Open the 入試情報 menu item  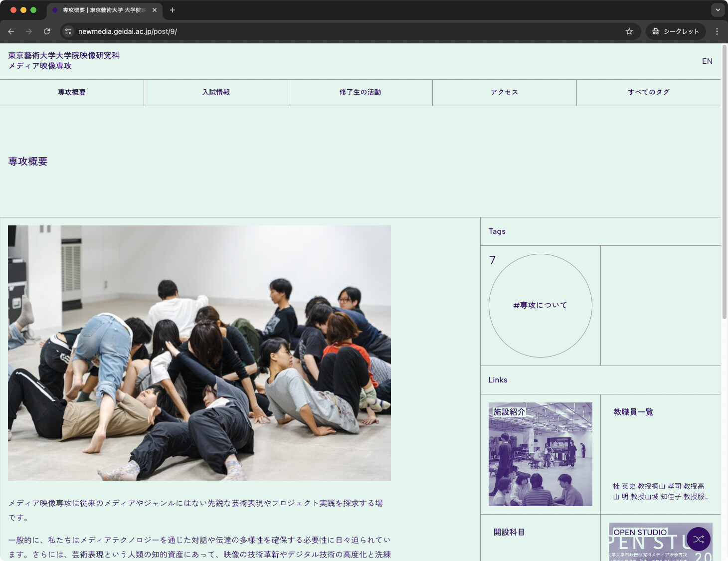coord(216,92)
